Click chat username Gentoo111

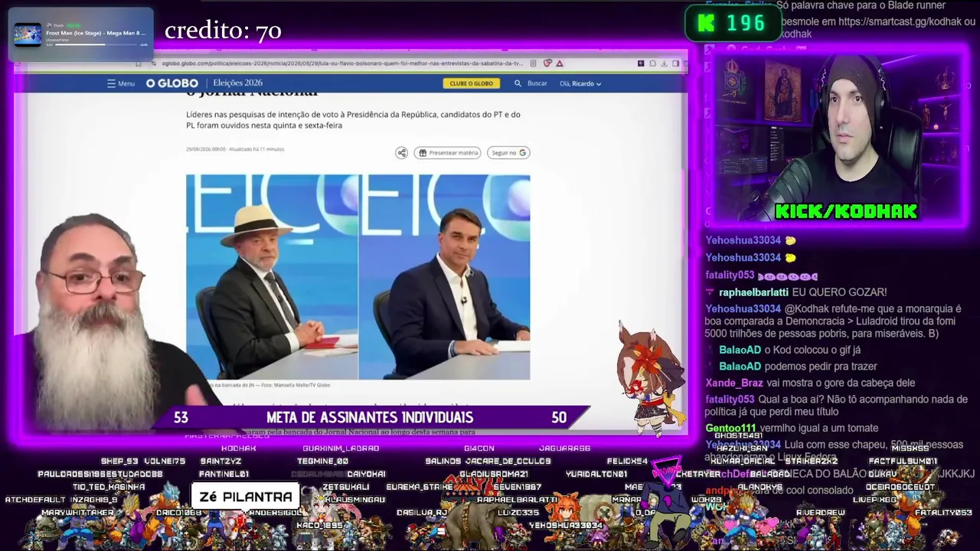730,429
